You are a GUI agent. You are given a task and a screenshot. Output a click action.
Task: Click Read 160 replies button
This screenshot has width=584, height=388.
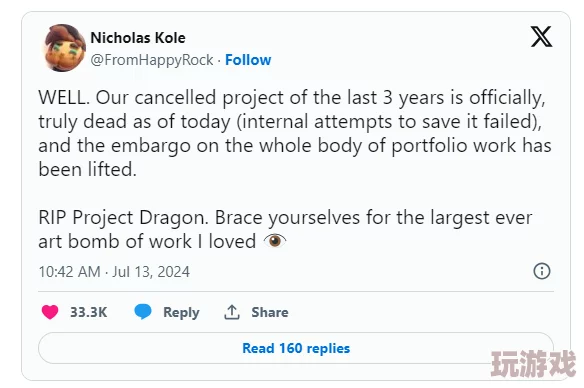pos(296,348)
